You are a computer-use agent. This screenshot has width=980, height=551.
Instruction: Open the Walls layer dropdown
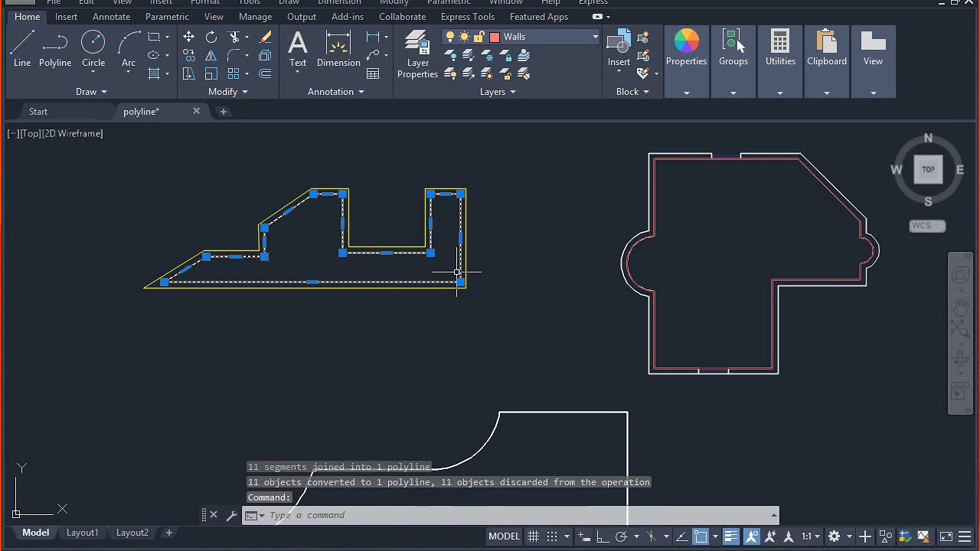click(x=594, y=37)
